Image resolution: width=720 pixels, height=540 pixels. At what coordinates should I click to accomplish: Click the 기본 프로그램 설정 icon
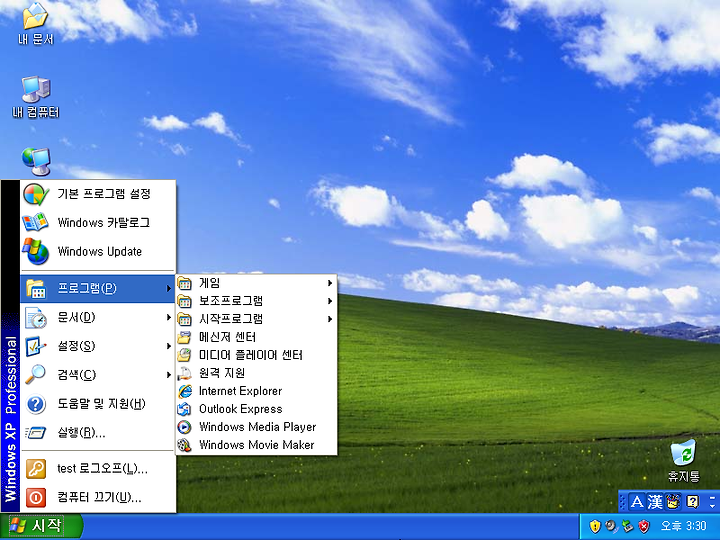[x=35, y=194]
